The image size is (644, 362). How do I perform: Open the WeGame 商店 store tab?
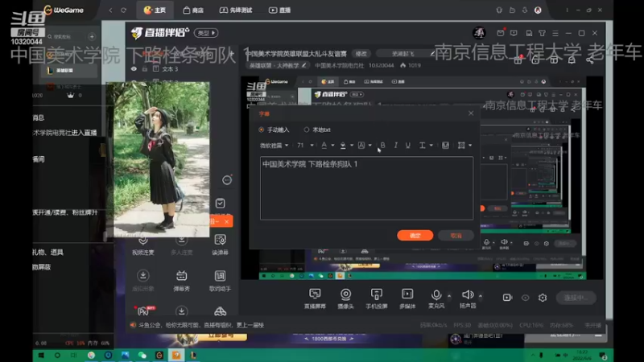pos(193,10)
